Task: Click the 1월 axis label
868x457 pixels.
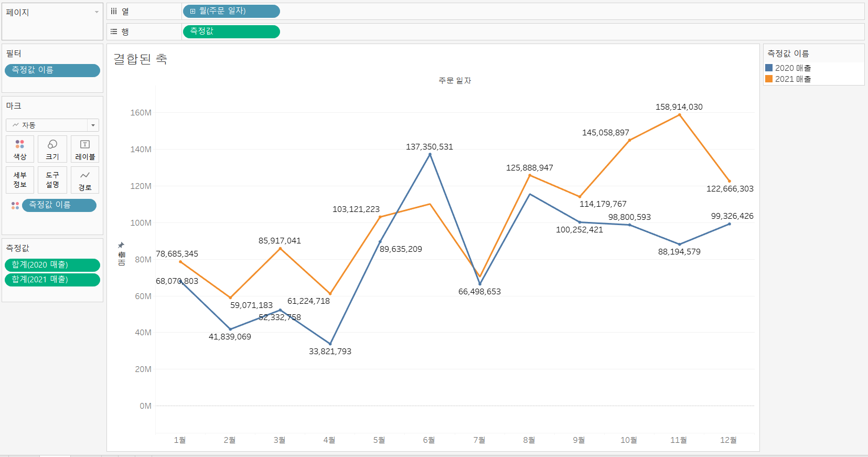Action: pyautogui.click(x=180, y=440)
